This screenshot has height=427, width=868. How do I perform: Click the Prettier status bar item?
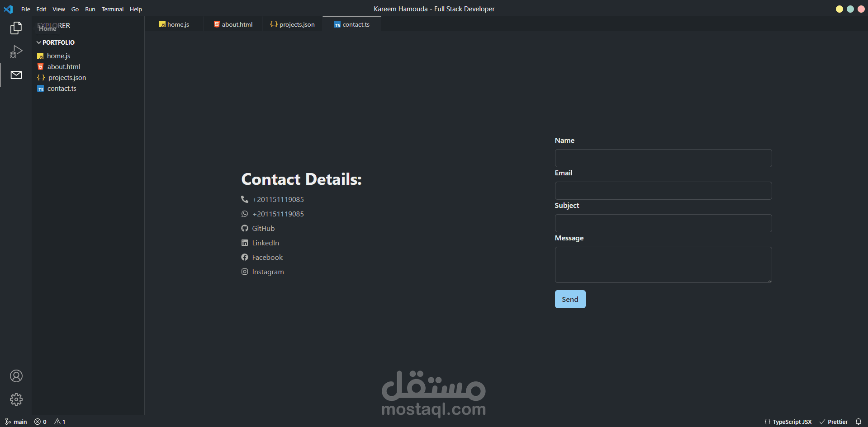(833, 422)
